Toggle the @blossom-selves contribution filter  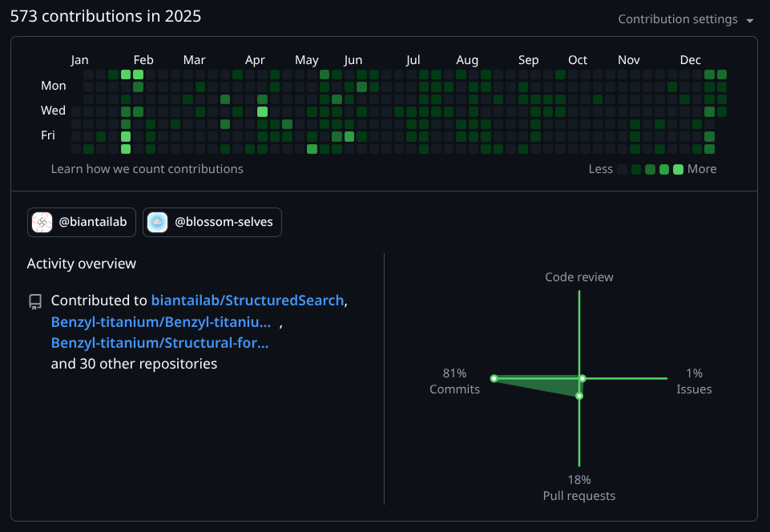coord(212,222)
